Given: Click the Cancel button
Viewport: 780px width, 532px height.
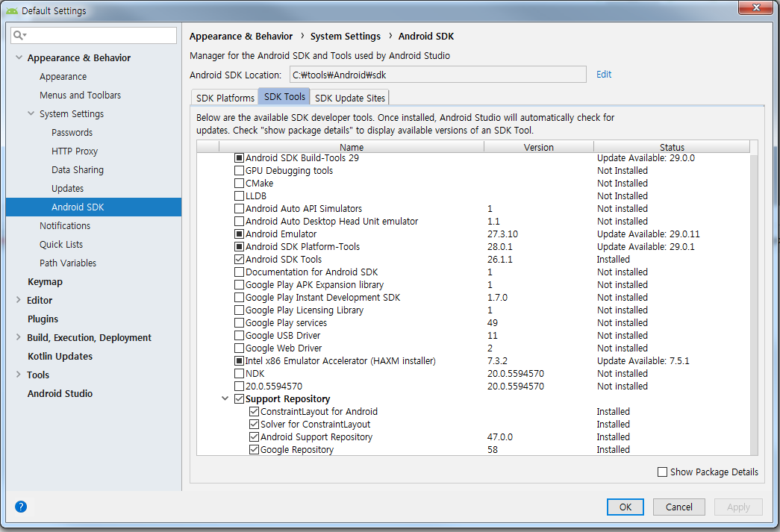Looking at the screenshot, I should [678, 507].
